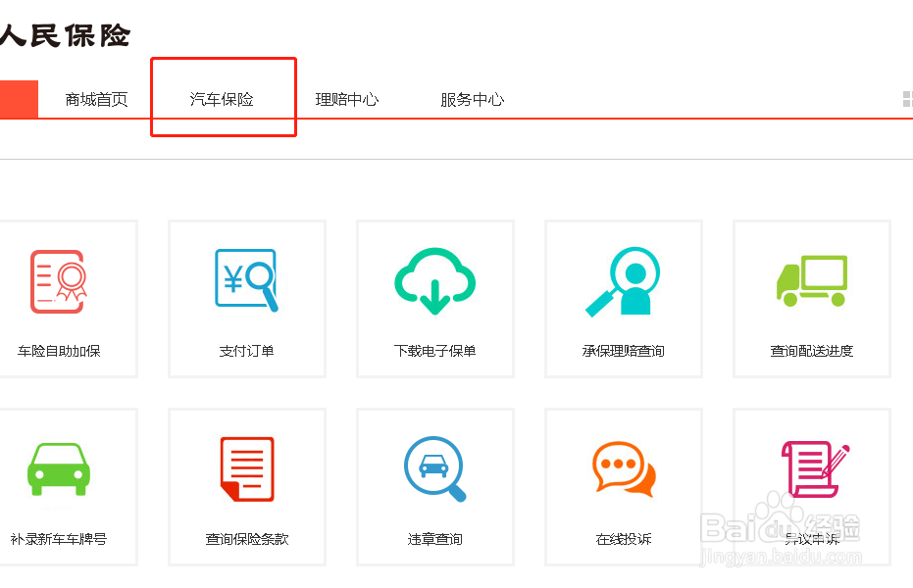Select the 下载电子保单 label
913x588 pixels.
point(435,351)
